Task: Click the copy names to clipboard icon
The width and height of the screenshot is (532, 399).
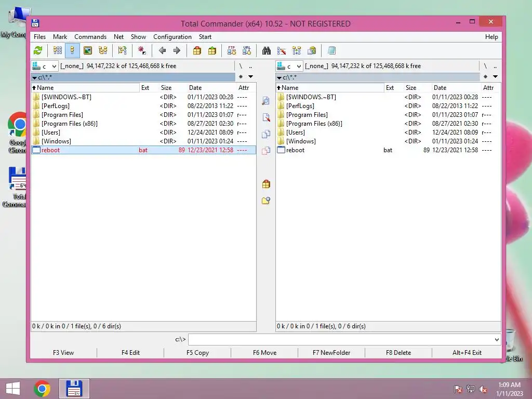Action: [312, 50]
